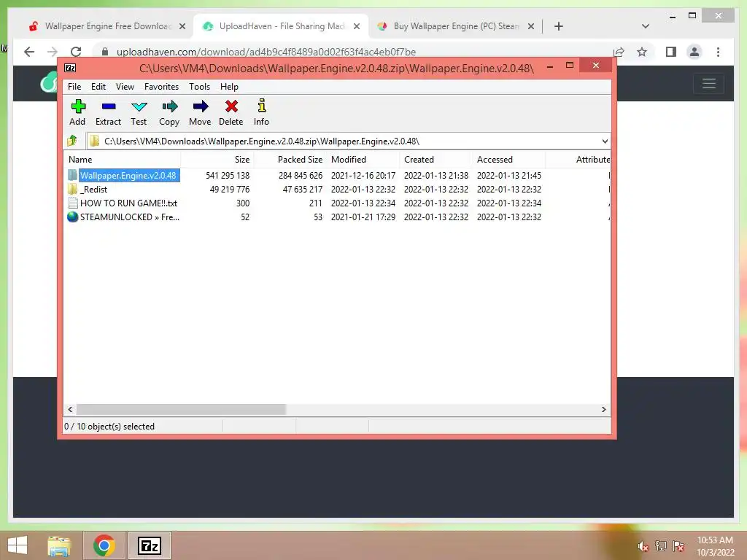
Task: Click the packed size 47 635 217
Action: (x=303, y=189)
